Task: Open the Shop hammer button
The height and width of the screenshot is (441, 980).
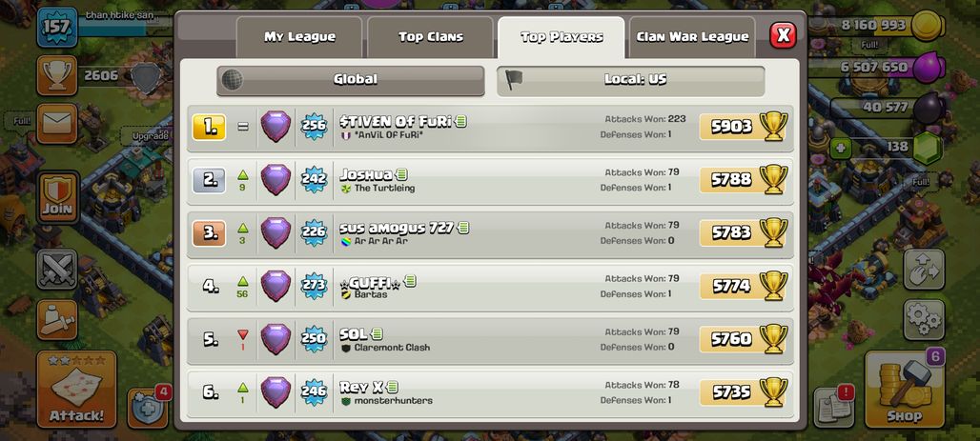Action: (x=905, y=390)
